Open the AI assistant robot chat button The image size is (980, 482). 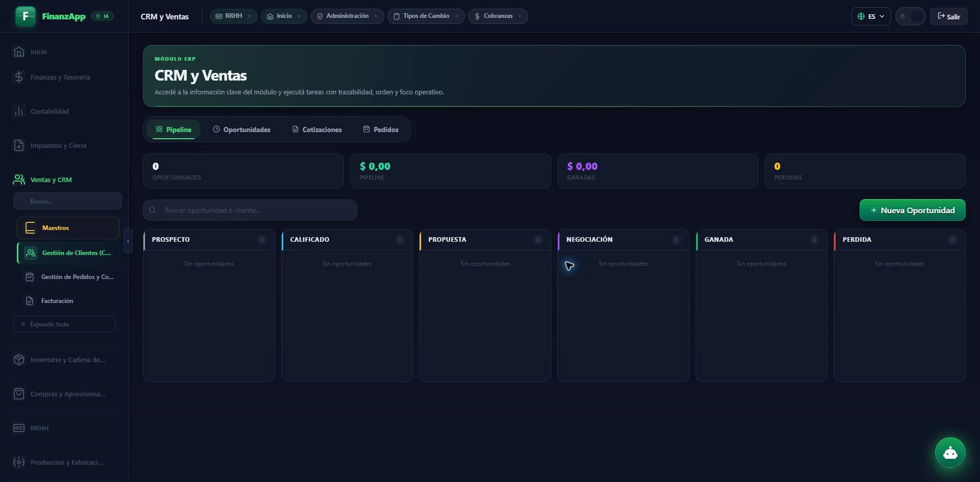[x=950, y=452]
